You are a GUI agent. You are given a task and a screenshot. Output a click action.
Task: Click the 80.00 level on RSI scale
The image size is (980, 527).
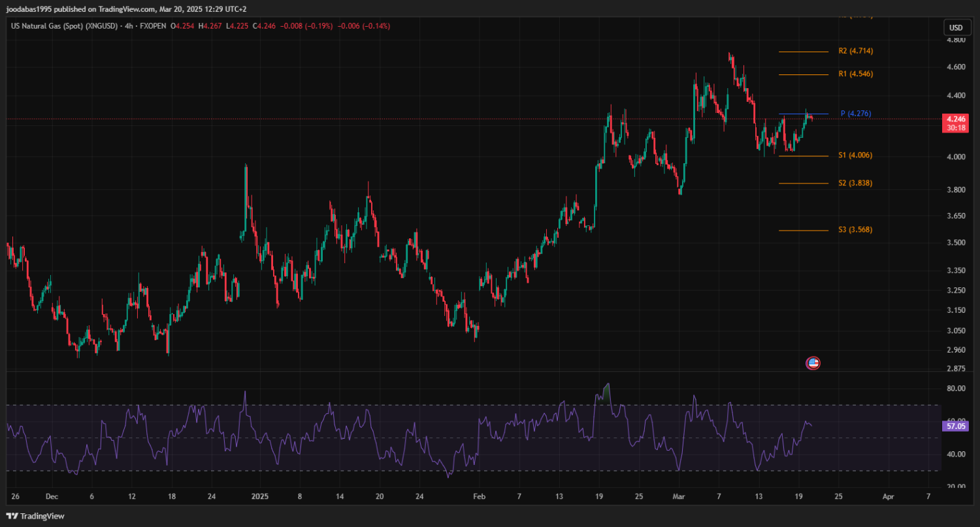[x=955, y=389]
